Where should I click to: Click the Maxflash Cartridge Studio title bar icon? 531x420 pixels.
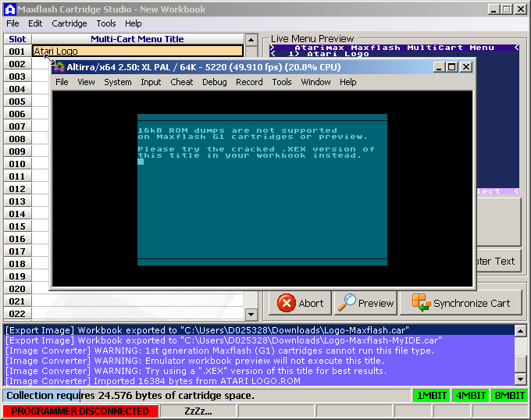click(x=10, y=9)
